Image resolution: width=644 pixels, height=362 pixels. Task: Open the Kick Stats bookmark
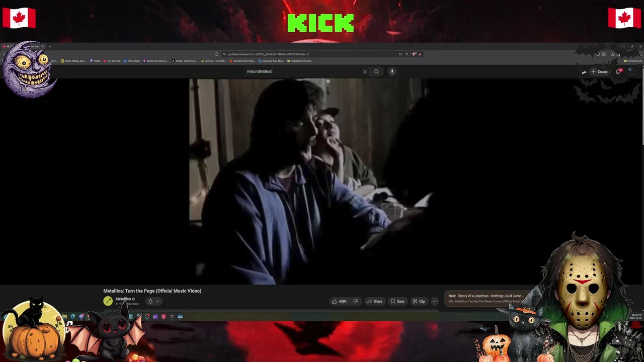click(x=213, y=61)
